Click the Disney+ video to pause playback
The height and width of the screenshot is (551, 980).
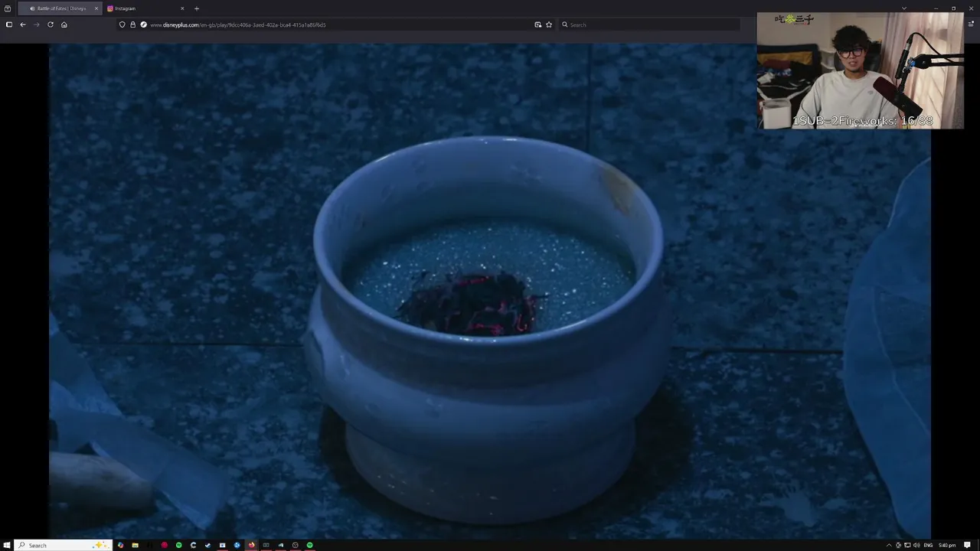tap(490, 291)
